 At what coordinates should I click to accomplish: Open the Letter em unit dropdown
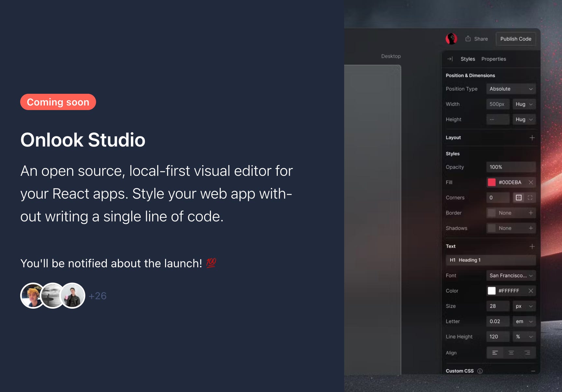coord(524,321)
